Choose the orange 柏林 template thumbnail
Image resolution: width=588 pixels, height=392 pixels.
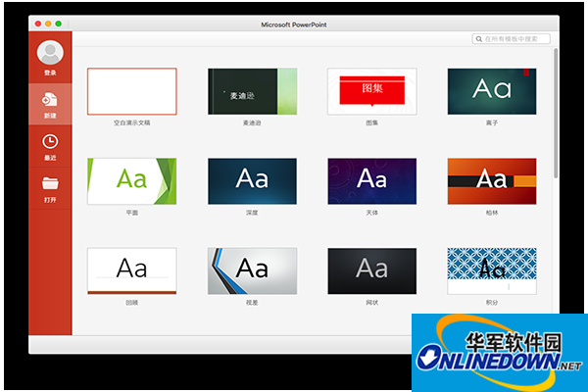[x=492, y=181]
